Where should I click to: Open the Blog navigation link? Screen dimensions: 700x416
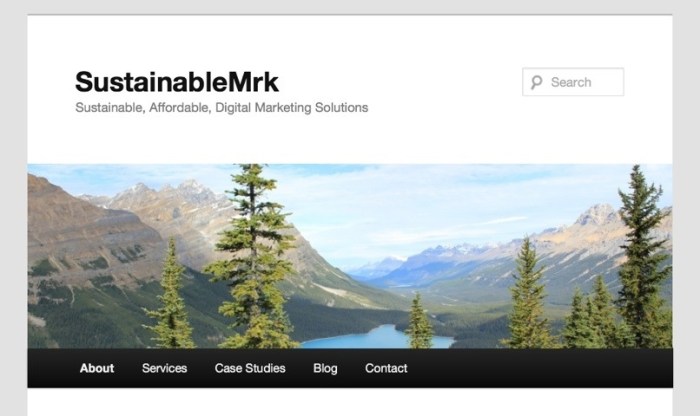point(325,368)
